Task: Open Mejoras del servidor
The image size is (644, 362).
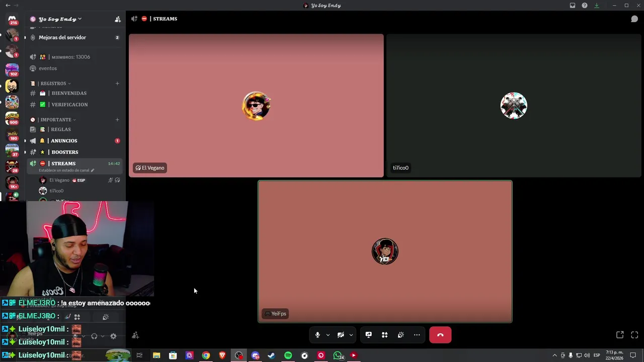Action: (74, 37)
